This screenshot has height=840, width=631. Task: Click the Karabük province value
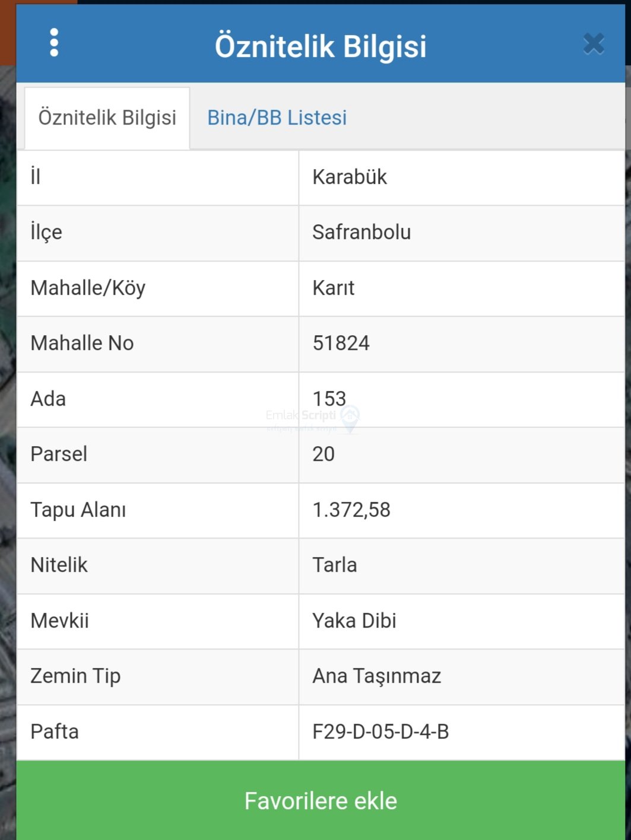coord(350,177)
